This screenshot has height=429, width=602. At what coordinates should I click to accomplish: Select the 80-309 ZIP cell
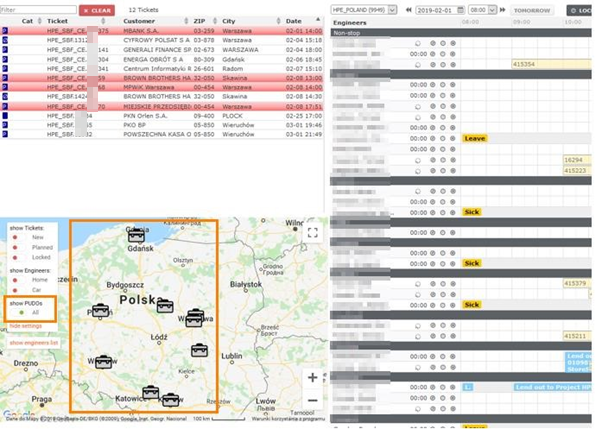[204, 60]
